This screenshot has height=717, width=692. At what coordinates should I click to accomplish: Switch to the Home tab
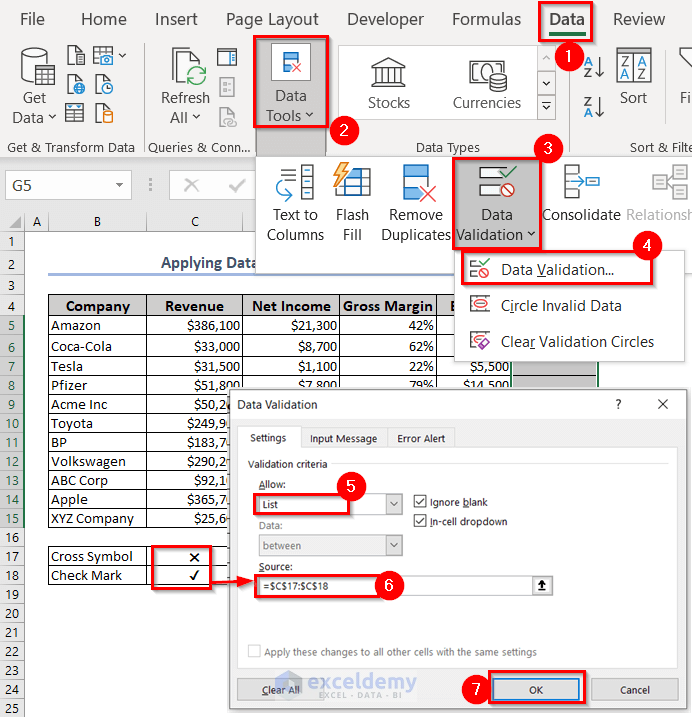coord(104,19)
